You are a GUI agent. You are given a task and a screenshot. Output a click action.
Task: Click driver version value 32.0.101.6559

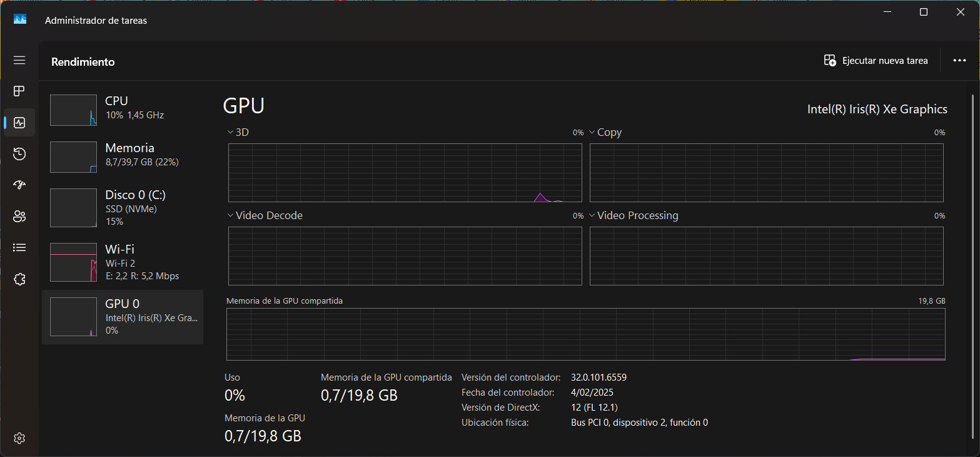click(x=599, y=377)
